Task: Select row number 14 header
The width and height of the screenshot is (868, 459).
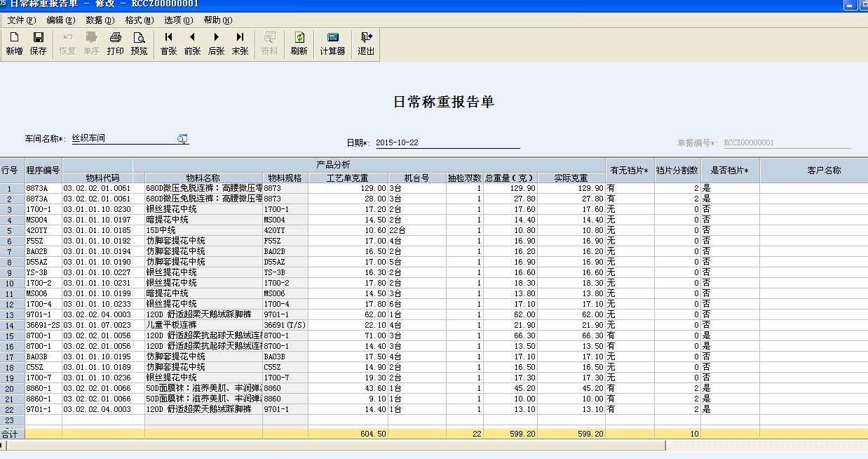Action: click(13, 325)
